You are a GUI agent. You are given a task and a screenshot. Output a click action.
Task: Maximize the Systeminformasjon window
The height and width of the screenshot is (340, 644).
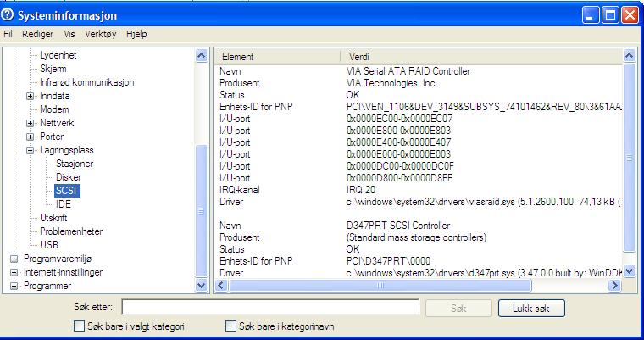[x=610, y=15]
